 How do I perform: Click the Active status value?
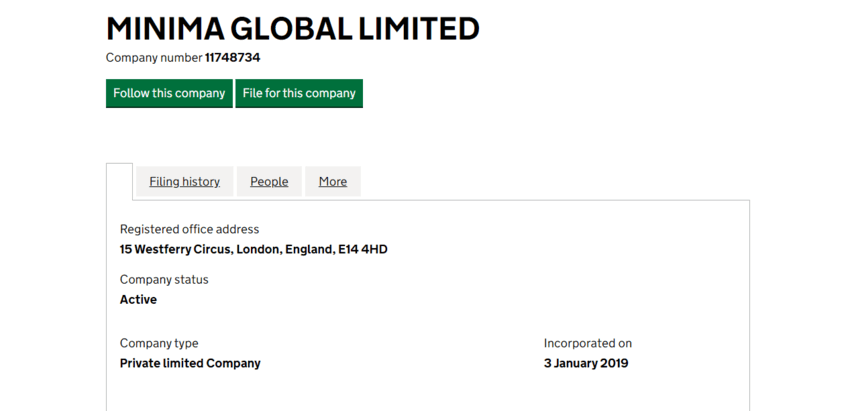[x=138, y=299]
